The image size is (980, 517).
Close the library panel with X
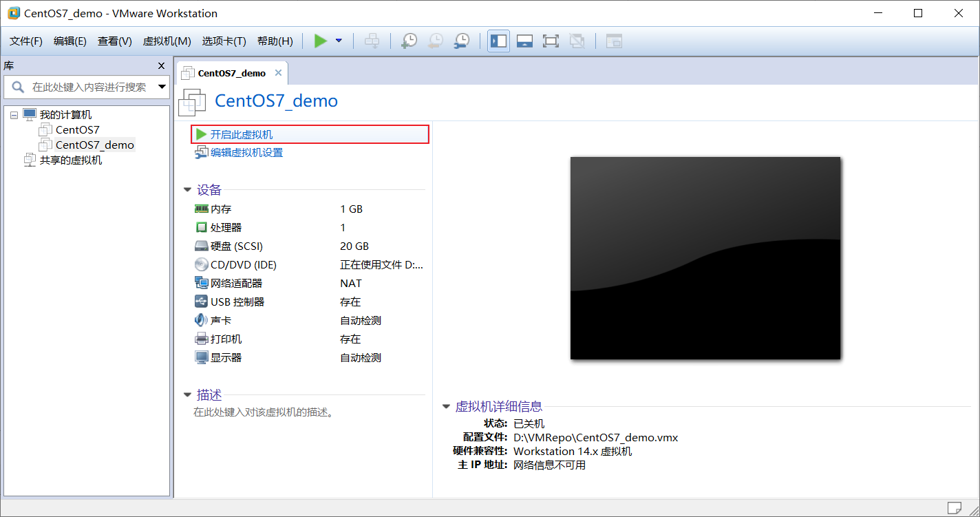162,66
